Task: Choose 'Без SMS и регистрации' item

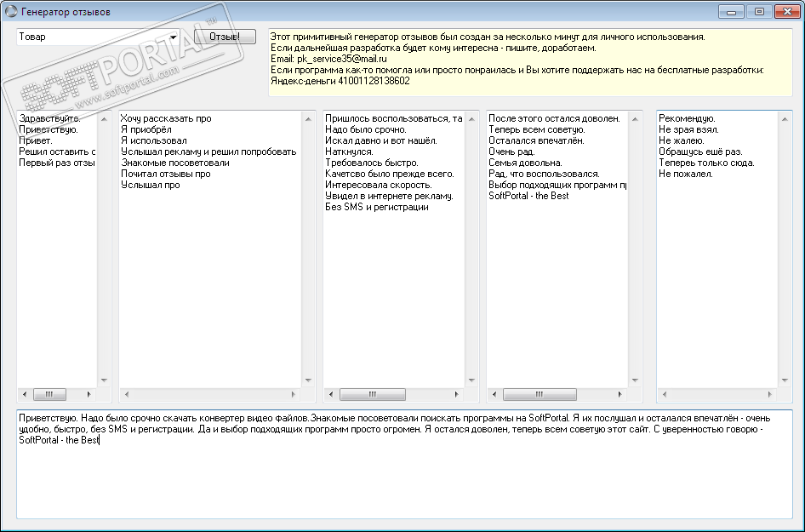Action: 377,207
